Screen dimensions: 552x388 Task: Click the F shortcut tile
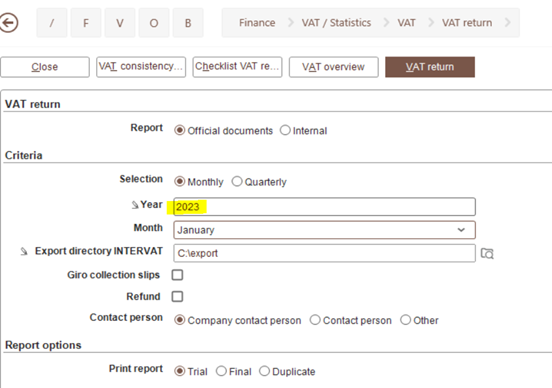point(86,23)
